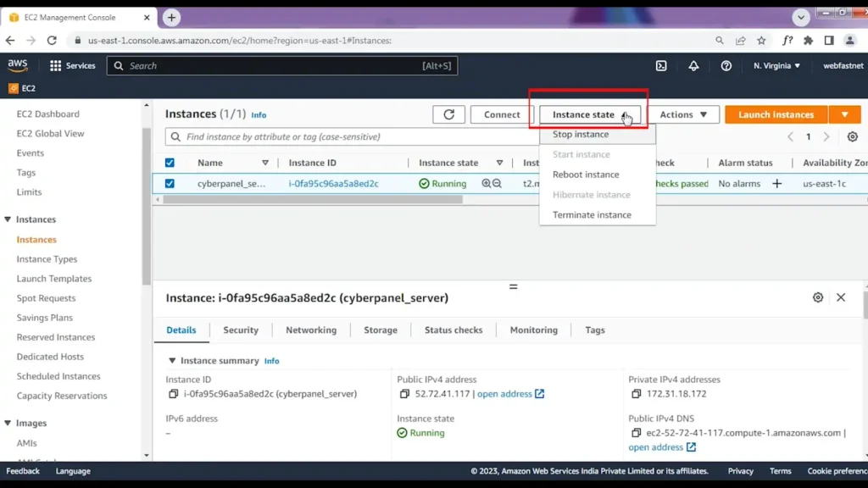The image size is (868, 488).
Task: Switch to the Security tab
Action: pyautogui.click(x=241, y=330)
